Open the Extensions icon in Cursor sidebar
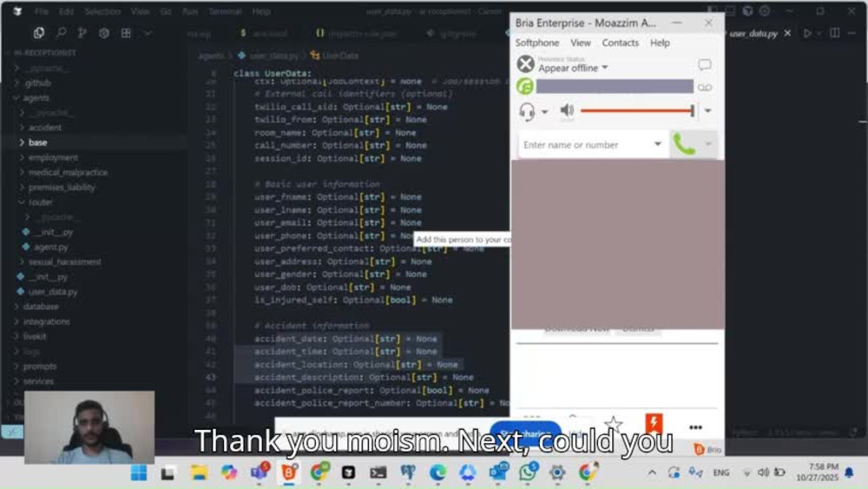The image size is (868, 489). pyautogui.click(x=126, y=33)
